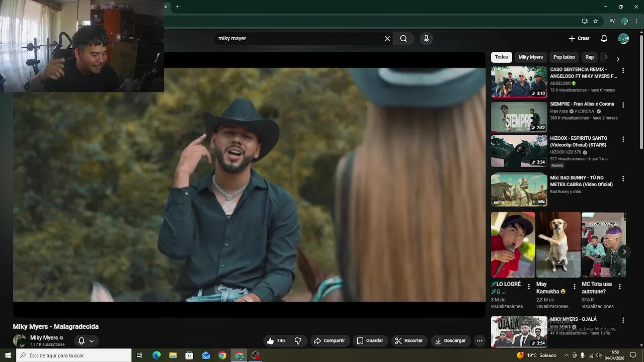Open options for Bad Bunny mix
644x362 pixels.
pos(623,179)
